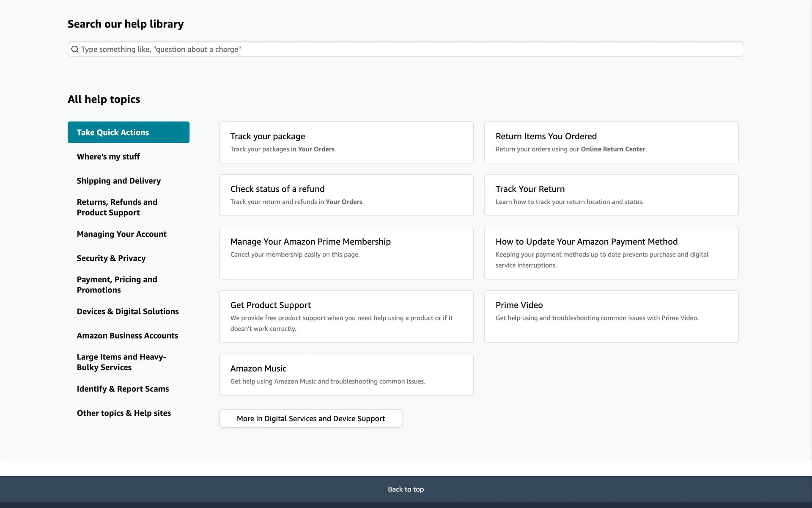Select Payment, Pricing and Promotions

(x=117, y=284)
